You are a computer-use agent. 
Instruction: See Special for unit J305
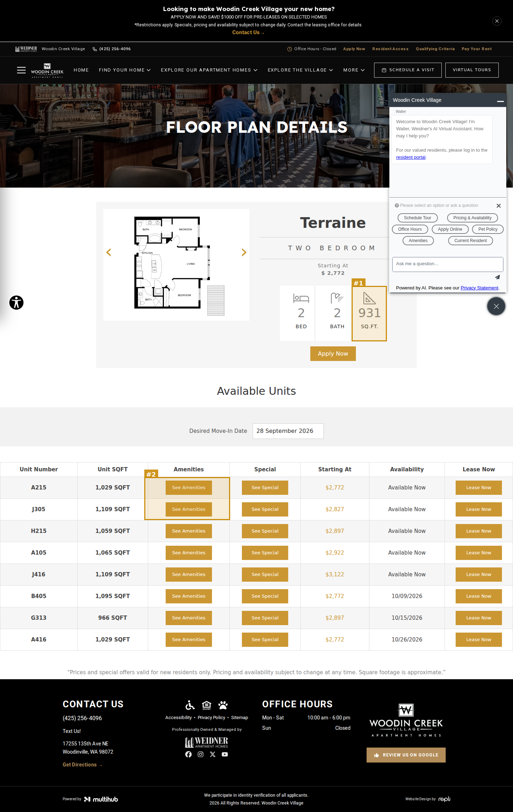pos(265,509)
